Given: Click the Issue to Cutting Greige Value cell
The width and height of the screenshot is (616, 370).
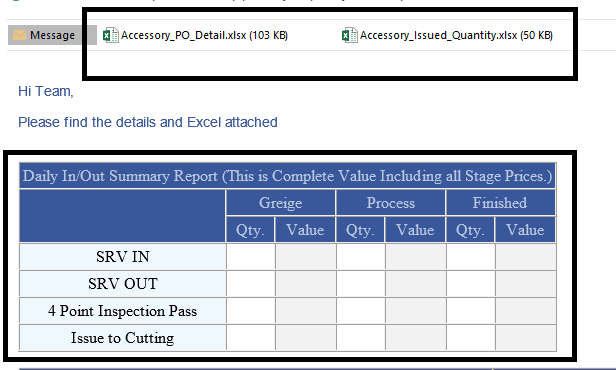Looking at the screenshot, I should (305, 338).
